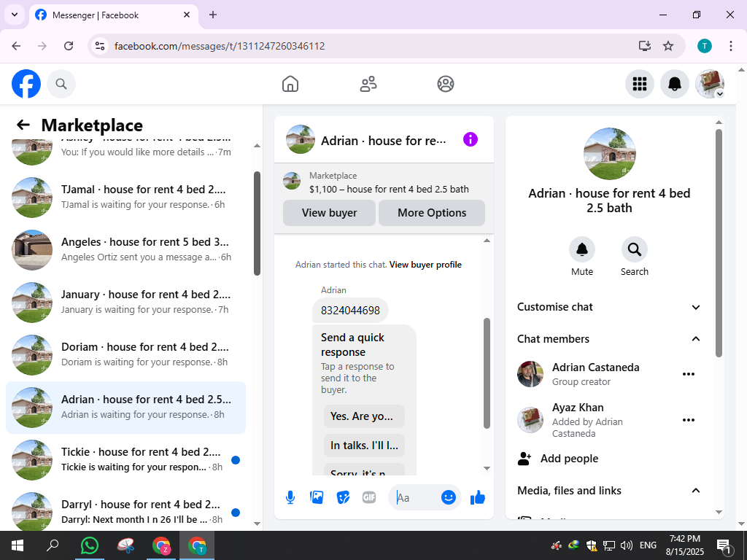Open January house for rent conversation
The height and width of the screenshot is (560, 747).
125,302
